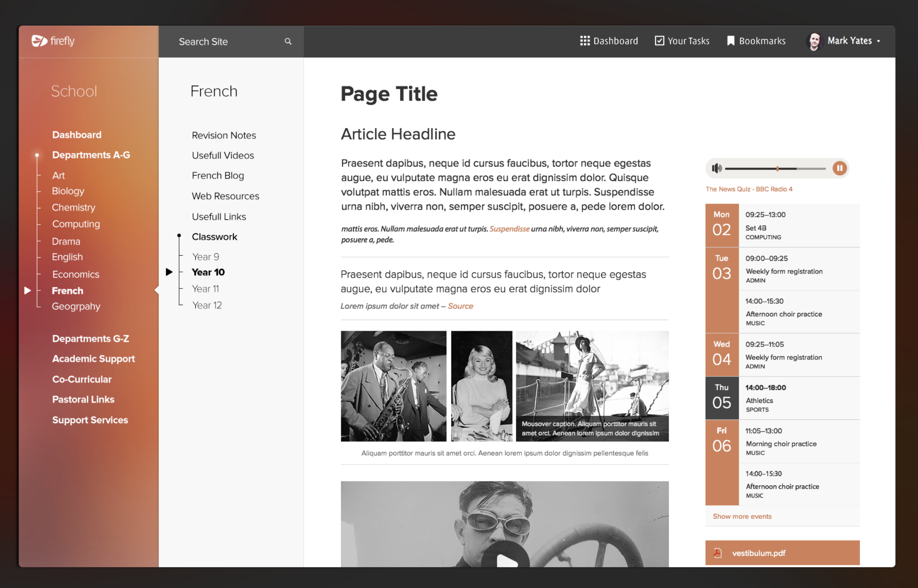Mute audio with the speaker icon

(x=716, y=169)
